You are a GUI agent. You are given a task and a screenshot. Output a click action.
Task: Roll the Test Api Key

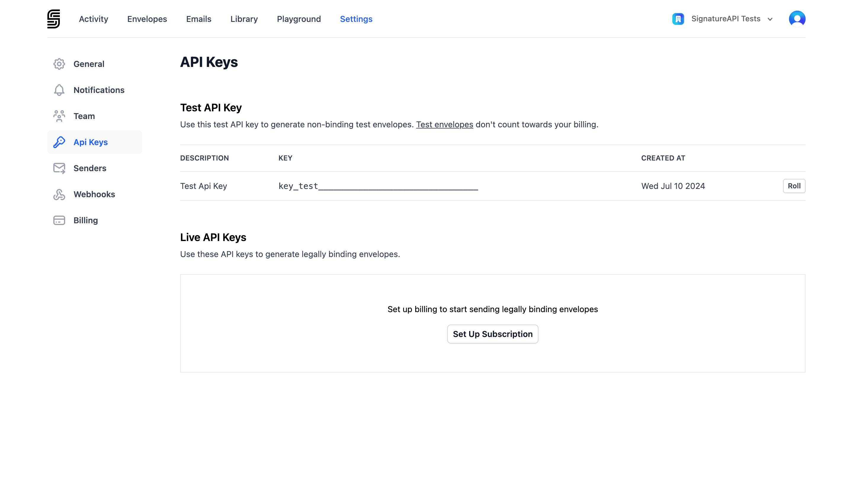click(x=794, y=186)
